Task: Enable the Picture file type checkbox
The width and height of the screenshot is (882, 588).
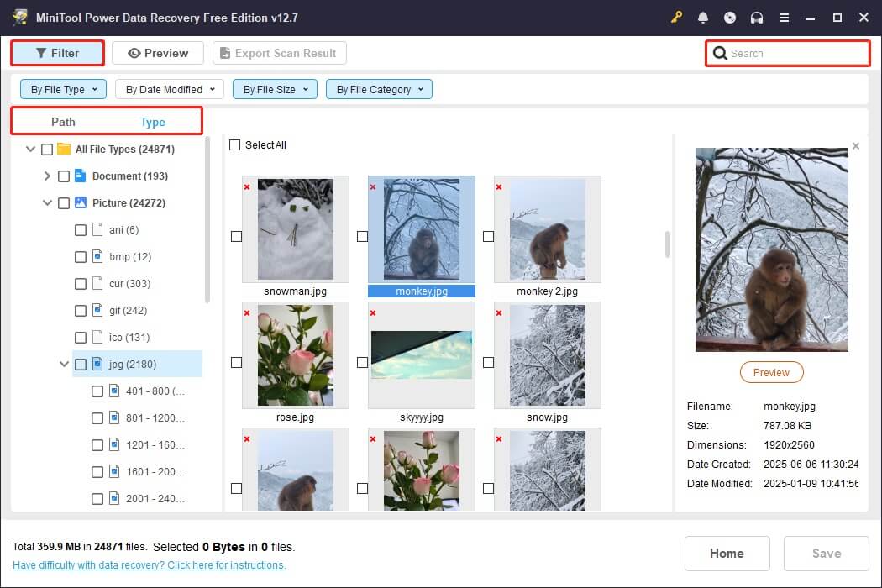Action: point(64,202)
